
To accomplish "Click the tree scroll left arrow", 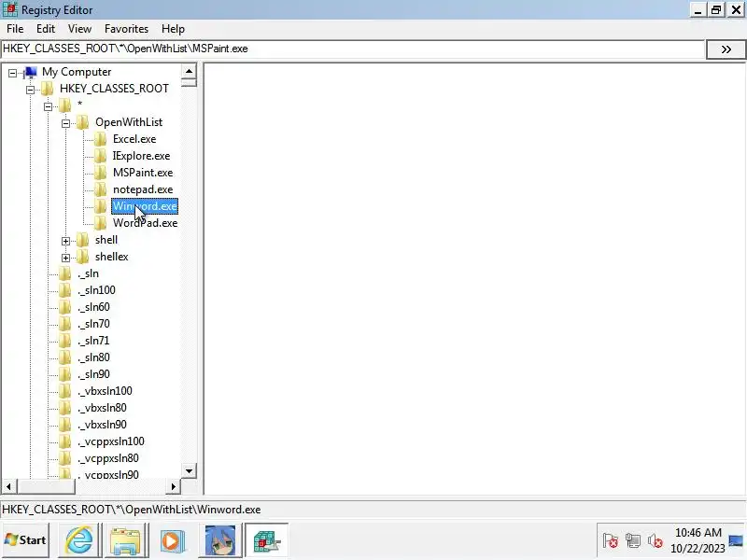I will [8, 486].
